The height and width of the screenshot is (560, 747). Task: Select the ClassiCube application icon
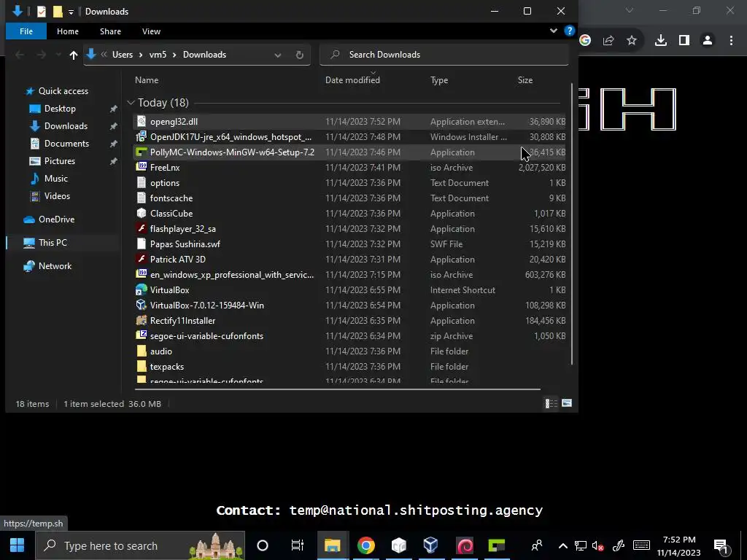(141, 214)
